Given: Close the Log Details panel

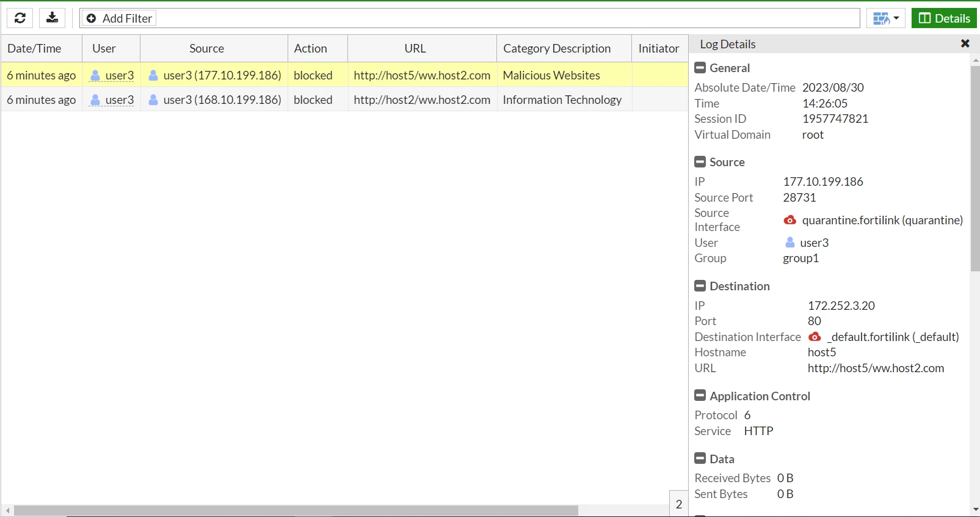Looking at the screenshot, I should point(965,43).
